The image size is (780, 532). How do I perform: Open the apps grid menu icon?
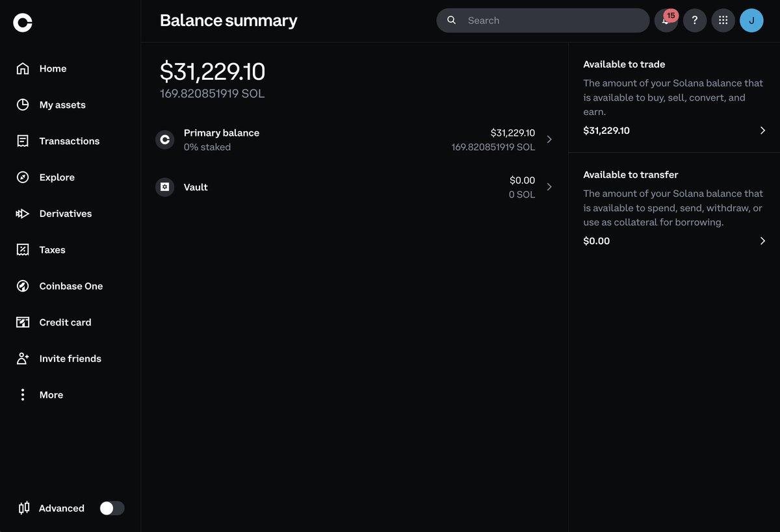click(723, 20)
